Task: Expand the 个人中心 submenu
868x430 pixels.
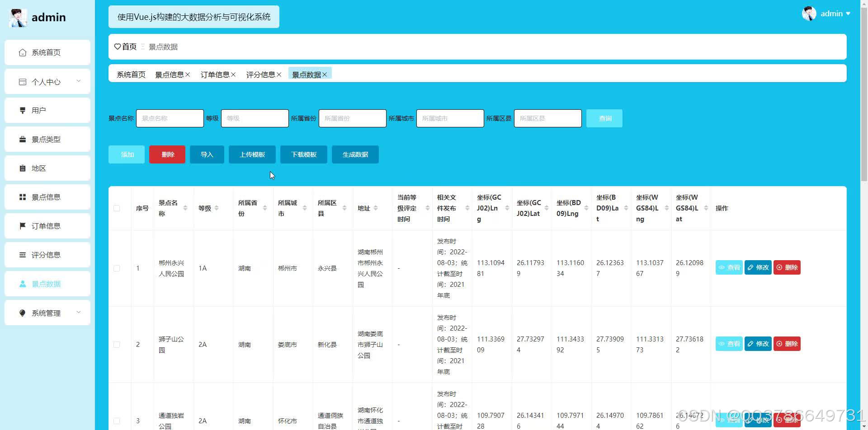Action: (x=79, y=81)
